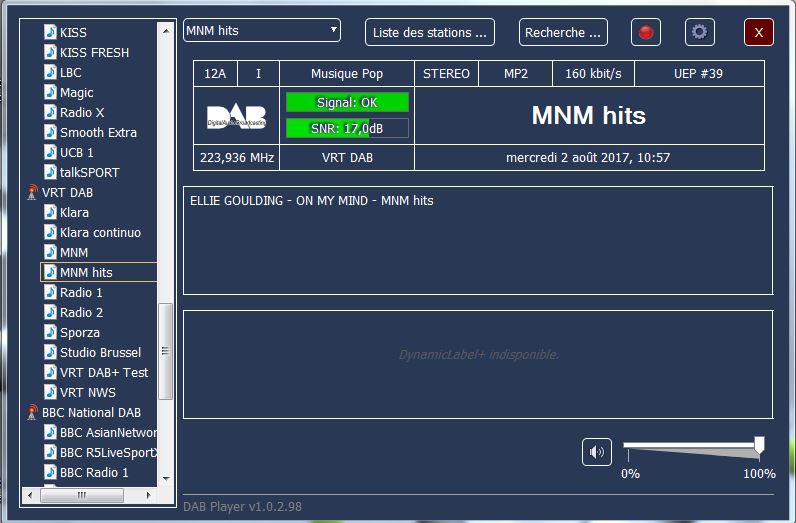Mute audio with the speaker icon
Screen dimensions: 796x523
click(x=596, y=452)
